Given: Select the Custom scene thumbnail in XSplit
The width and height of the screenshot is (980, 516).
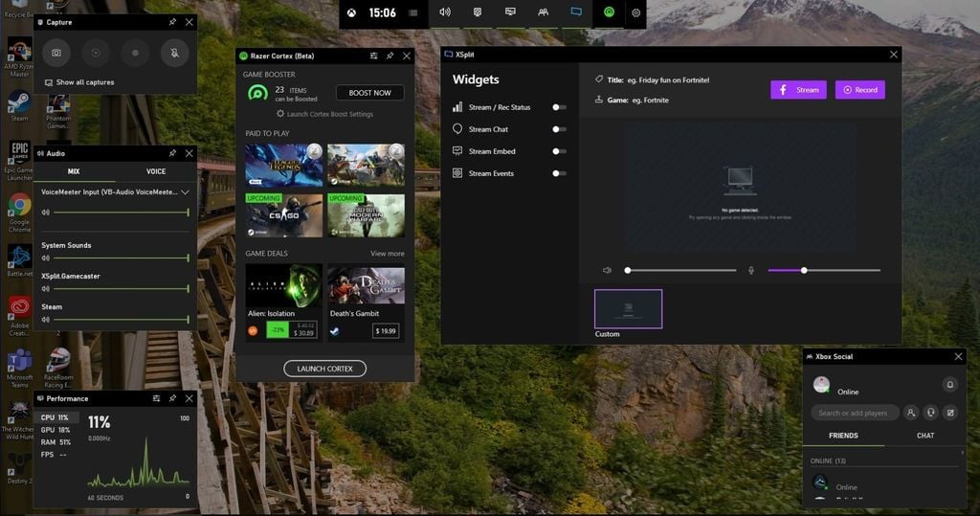Looking at the screenshot, I should (x=628, y=308).
